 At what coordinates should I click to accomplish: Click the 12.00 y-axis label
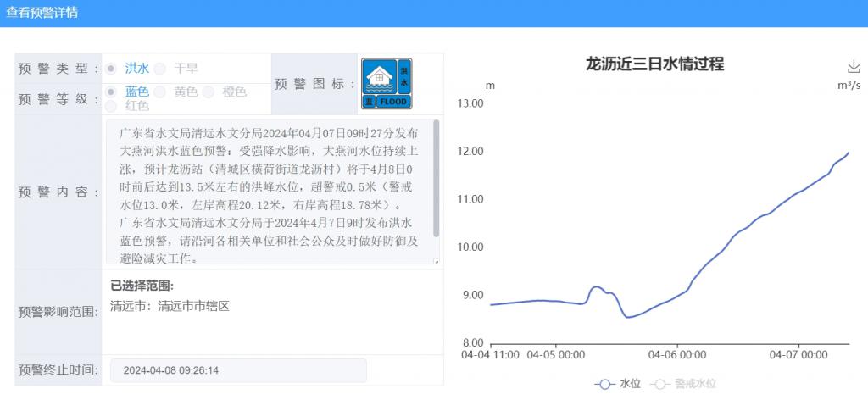click(x=470, y=151)
